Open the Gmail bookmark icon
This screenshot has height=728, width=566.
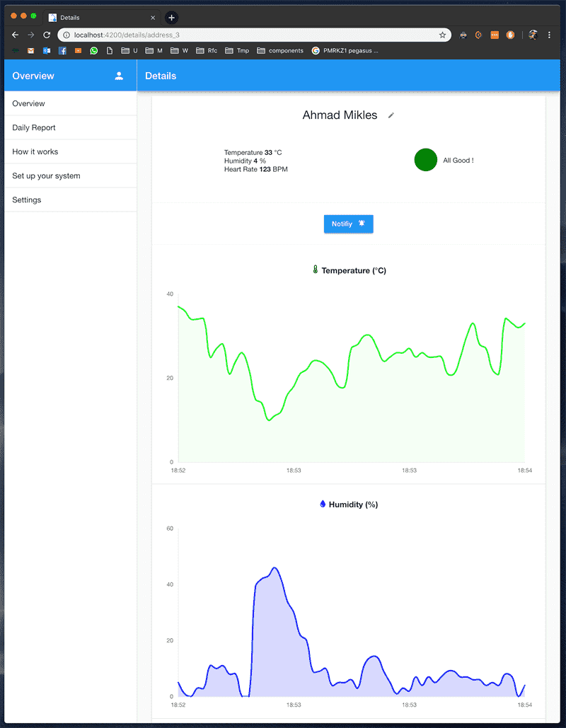[x=30, y=51]
